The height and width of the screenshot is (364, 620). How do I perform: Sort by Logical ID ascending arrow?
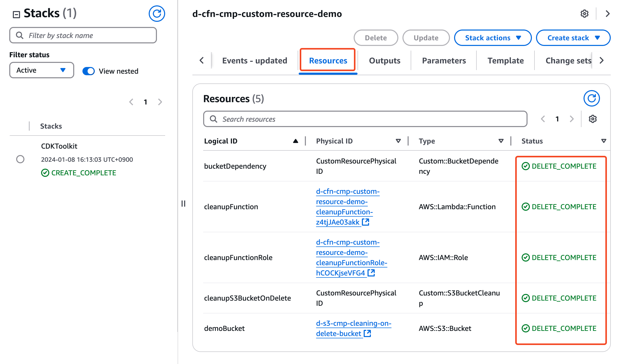[295, 141]
